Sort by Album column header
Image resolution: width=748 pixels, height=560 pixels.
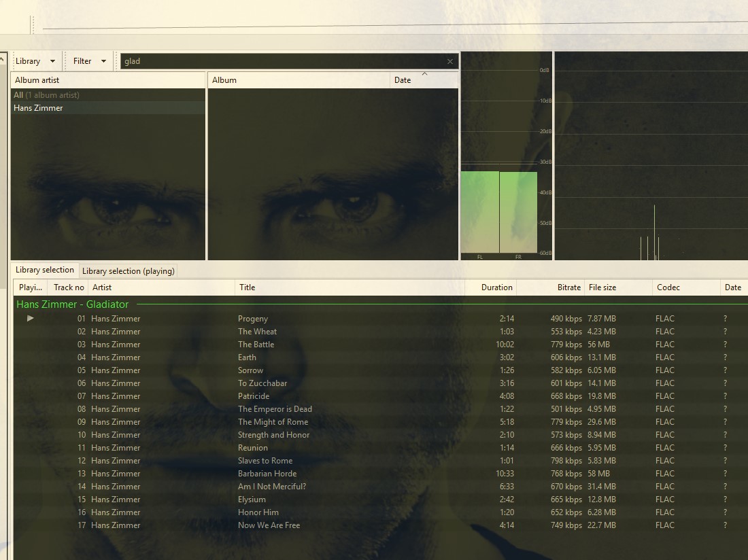pyautogui.click(x=299, y=80)
